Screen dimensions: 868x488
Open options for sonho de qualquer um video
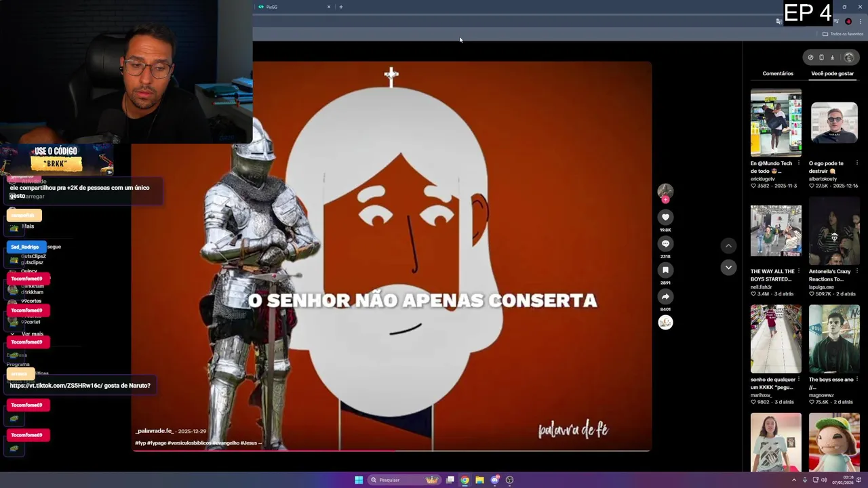798,380
